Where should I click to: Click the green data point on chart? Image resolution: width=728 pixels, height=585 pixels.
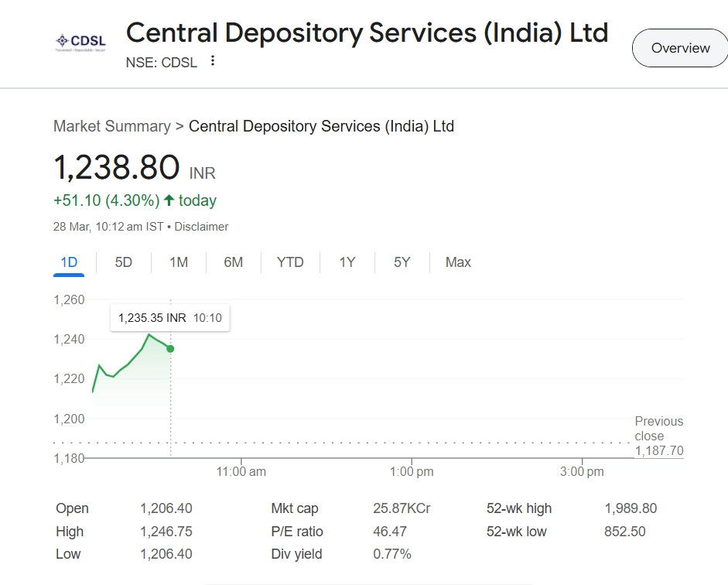point(170,349)
